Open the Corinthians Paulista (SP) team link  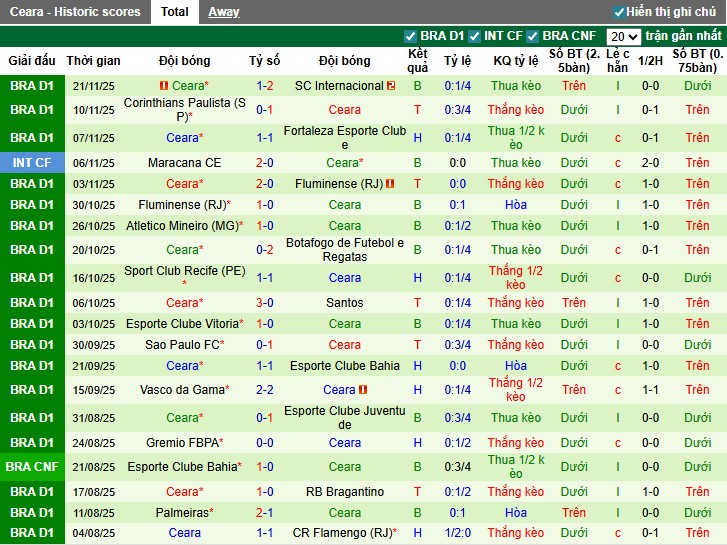pyautogui.click(x=183, y=109)
